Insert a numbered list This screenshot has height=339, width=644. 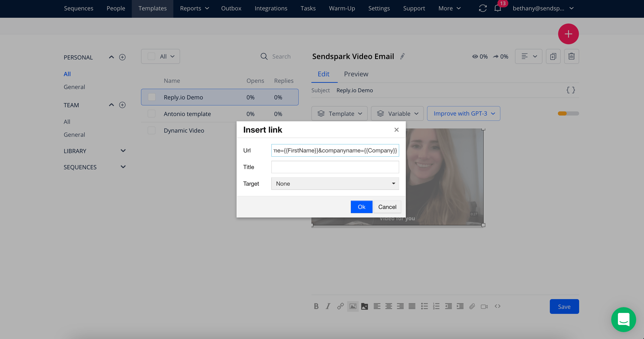436,306
